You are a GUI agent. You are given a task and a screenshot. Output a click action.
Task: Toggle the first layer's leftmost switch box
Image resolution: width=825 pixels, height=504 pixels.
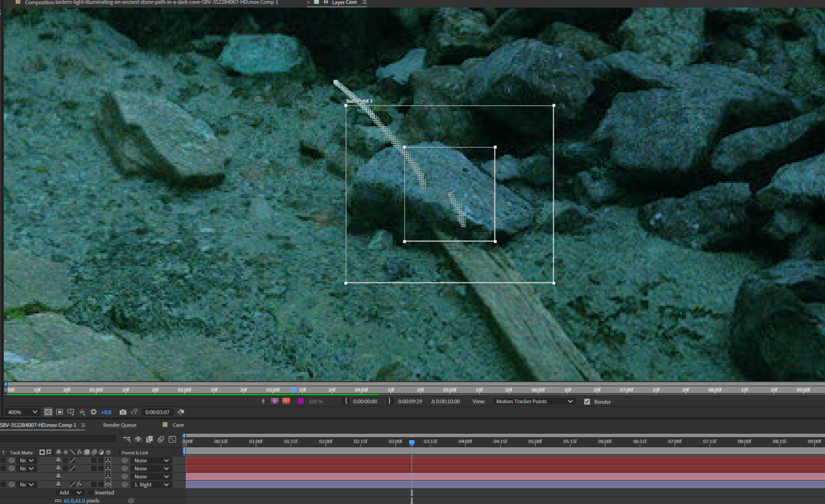[x=3, y=461]
